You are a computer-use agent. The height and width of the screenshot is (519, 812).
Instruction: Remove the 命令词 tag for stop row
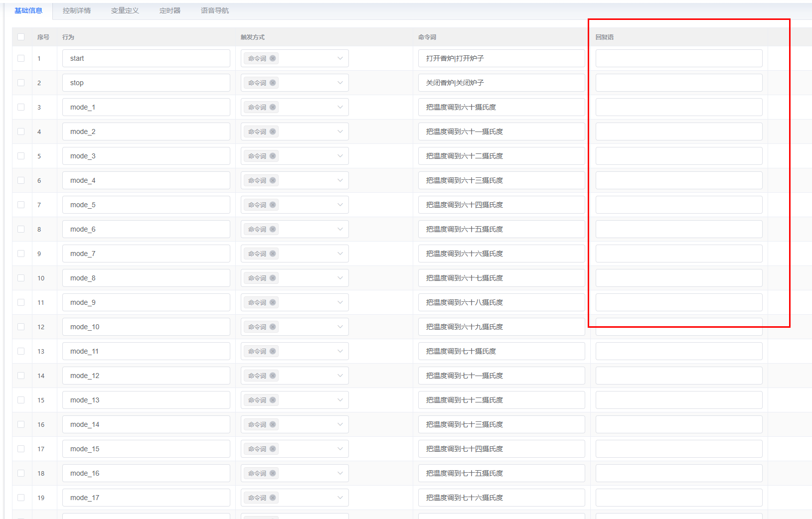273,83
